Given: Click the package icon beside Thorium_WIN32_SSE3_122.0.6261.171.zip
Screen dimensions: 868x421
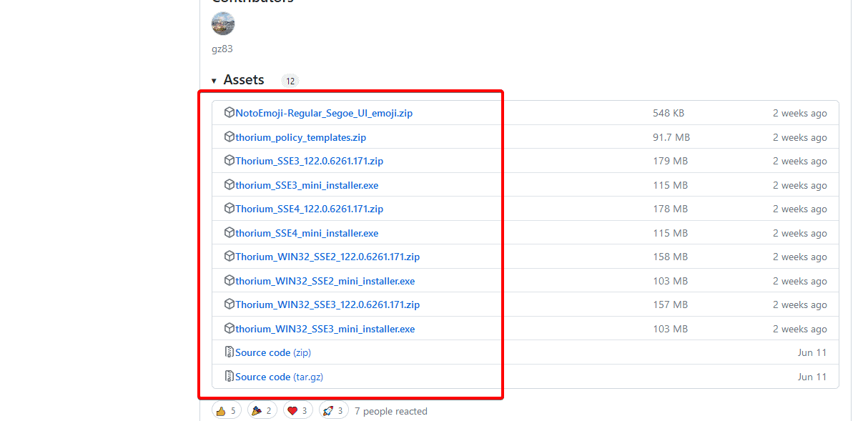Looking at the screenshot, I should (x=230, y=304).
